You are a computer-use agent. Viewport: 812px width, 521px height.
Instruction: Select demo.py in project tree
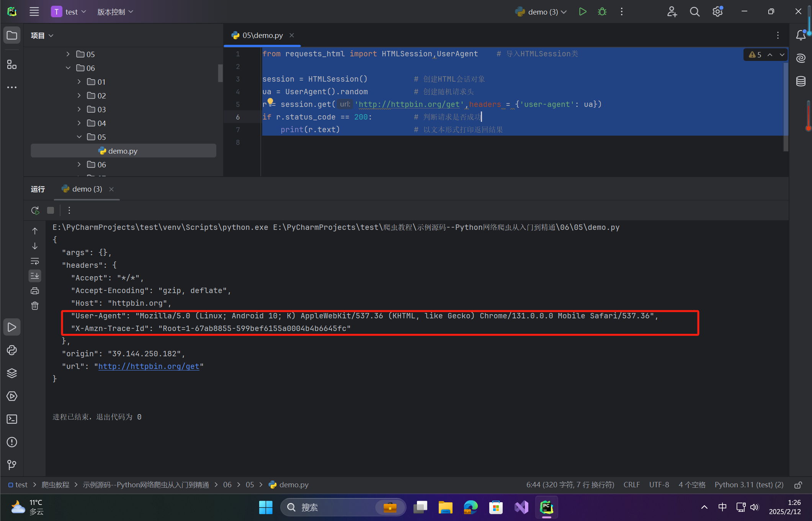click(123, 151)
